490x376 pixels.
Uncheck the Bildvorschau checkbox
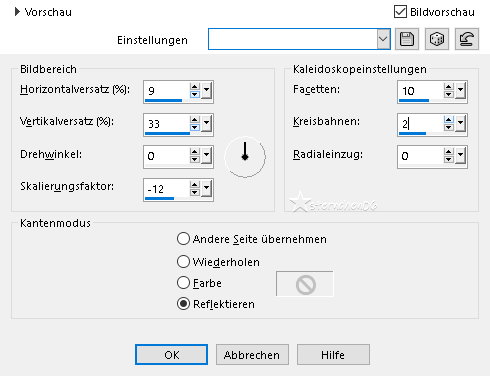[400, 12]
